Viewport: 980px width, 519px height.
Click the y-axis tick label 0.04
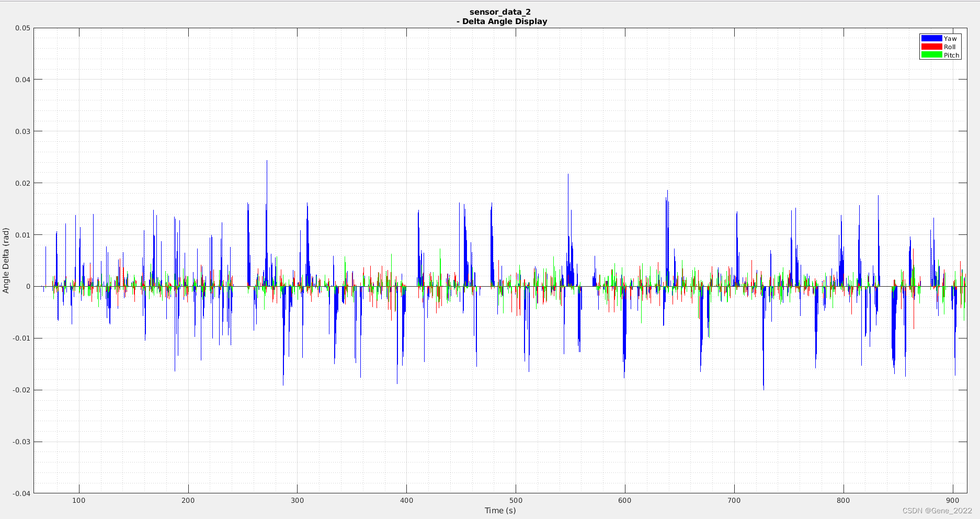(x=22, y=80)
